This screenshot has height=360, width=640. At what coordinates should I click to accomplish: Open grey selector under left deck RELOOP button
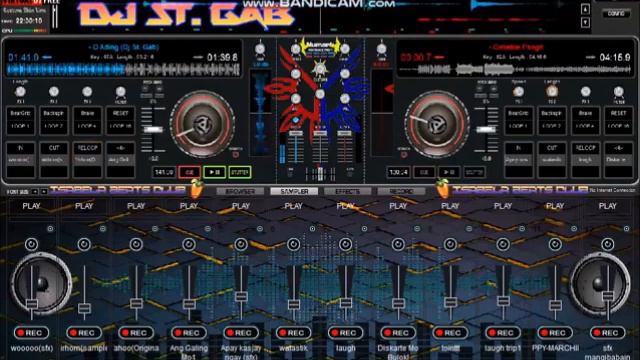pyautogui.click(x=87, y=160)
